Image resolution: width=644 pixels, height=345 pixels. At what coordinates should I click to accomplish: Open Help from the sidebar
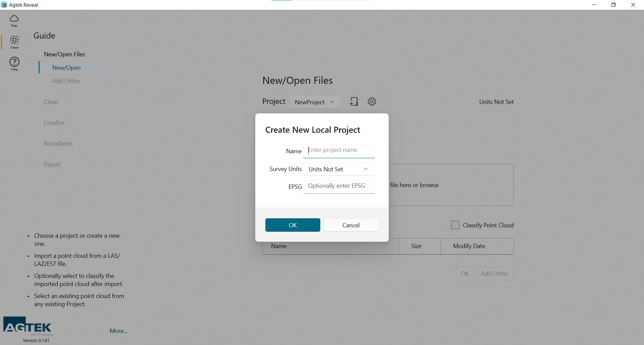[x=14, y=64]
